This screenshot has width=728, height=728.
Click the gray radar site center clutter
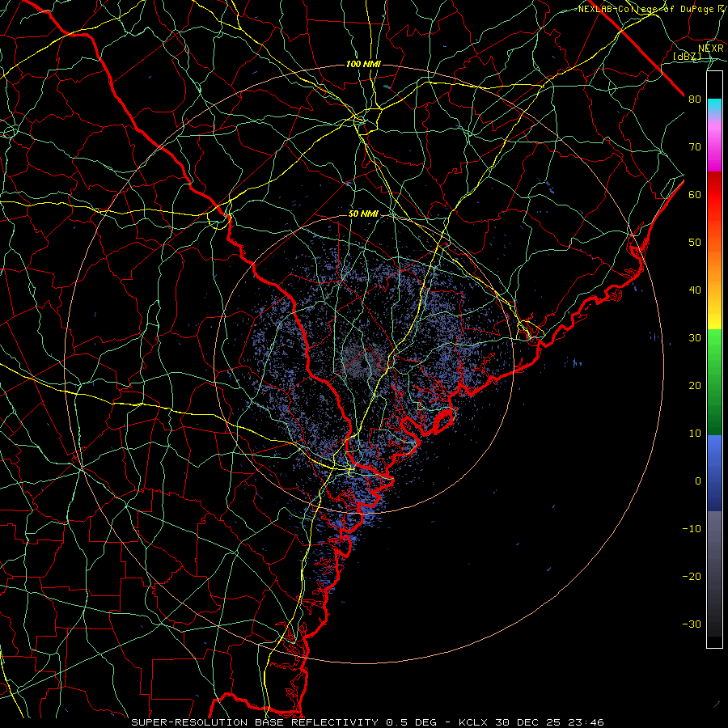(362, 363)
